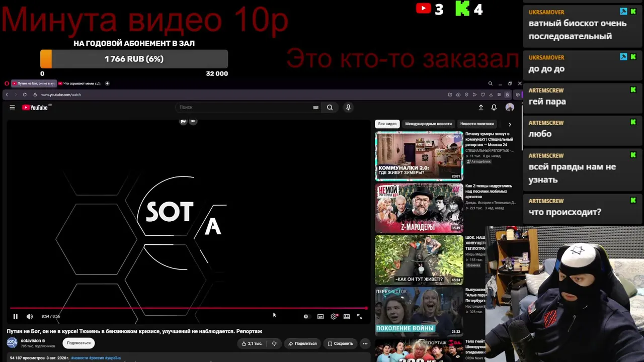Open the 'Поколение войны' video thumbnail
The image size is (644, 362).
[x=419, y=311]
